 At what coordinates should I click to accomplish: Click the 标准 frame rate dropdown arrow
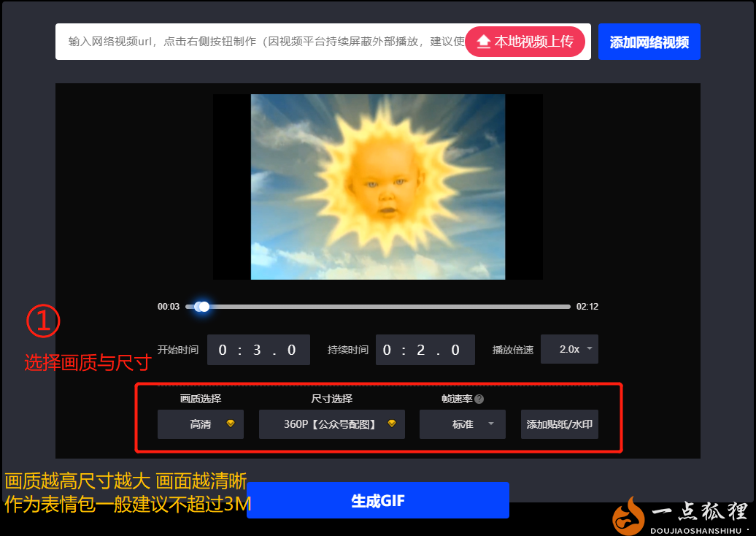(491, 424)
